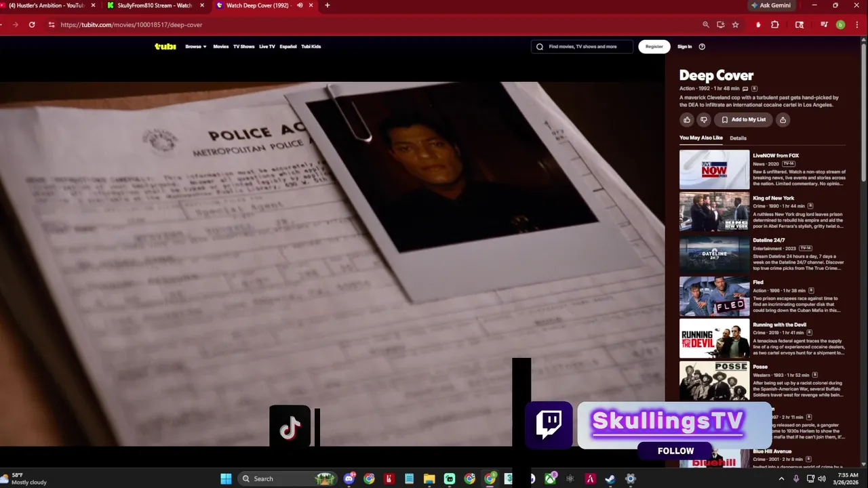Open File Explorer from the taskbar
868x488 pixels.
429,479
